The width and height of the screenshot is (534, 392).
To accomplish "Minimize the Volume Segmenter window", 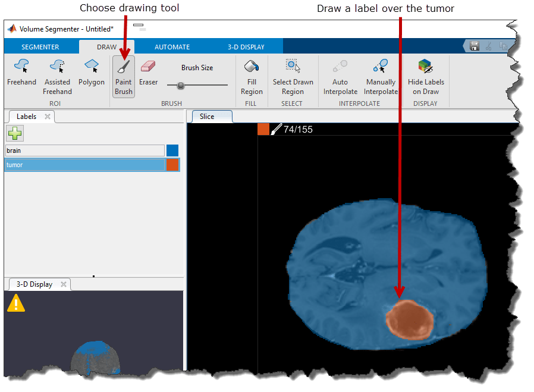I will pyautogui.click(x=138, y=25).
